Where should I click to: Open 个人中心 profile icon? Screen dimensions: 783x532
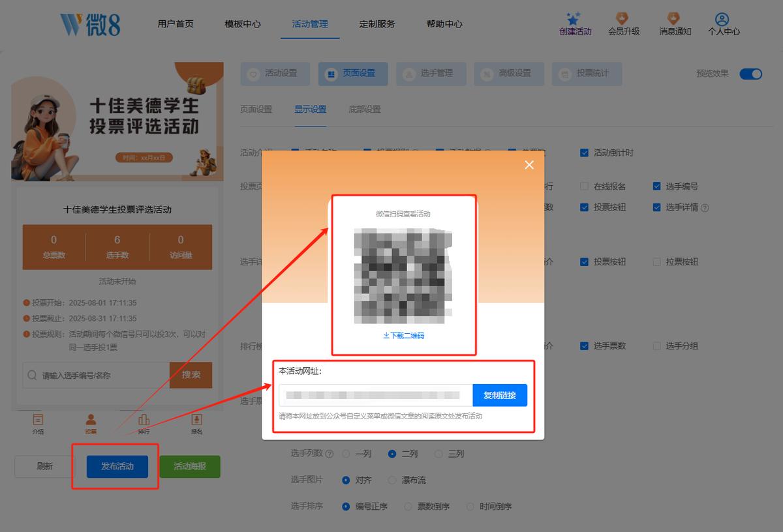pyautogui.click(x=722, y=19)
